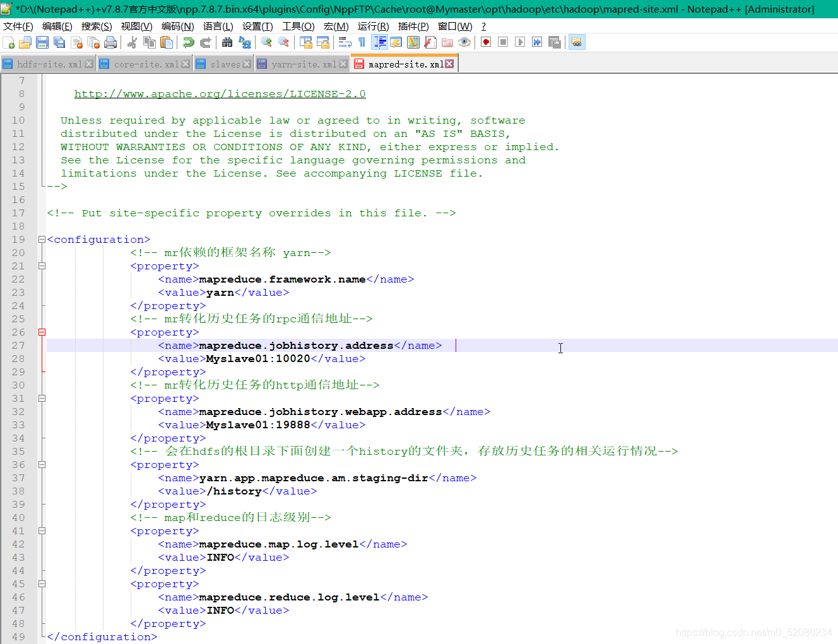Toggle synchronized vertical scrolling icon

coord(306,42)
